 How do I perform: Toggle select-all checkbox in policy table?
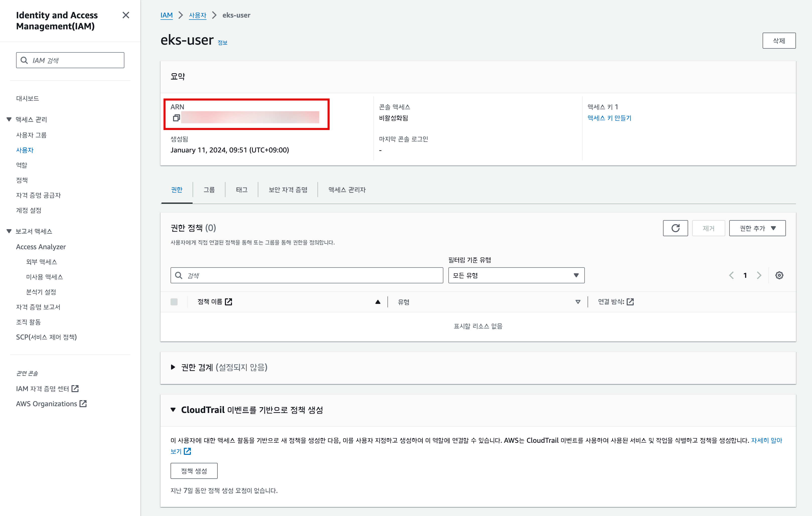tap(174, 302)
